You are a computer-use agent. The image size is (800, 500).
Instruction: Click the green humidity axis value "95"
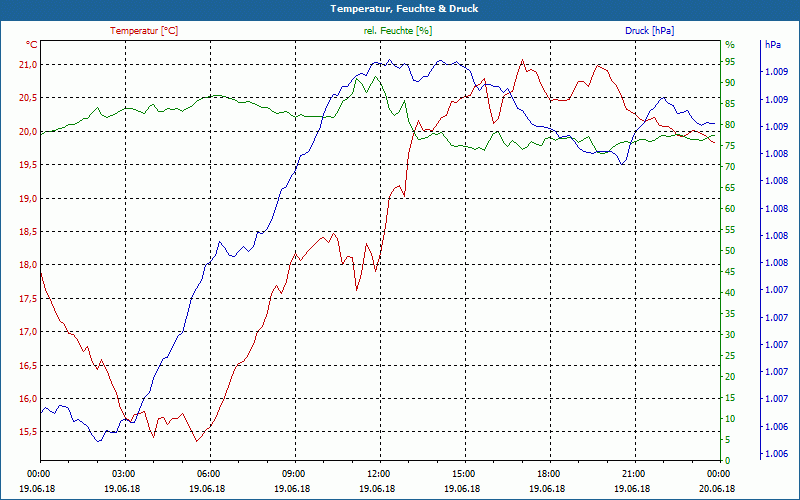[x=730, y=62]
